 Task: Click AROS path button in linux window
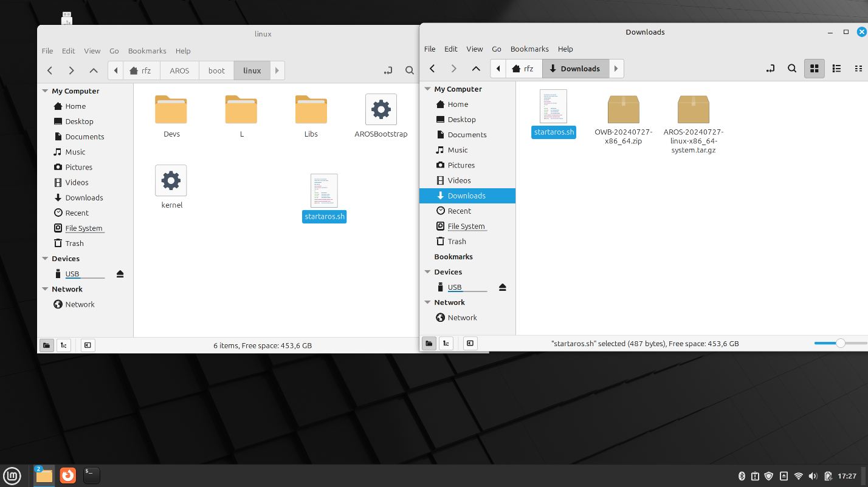point(179,70)
